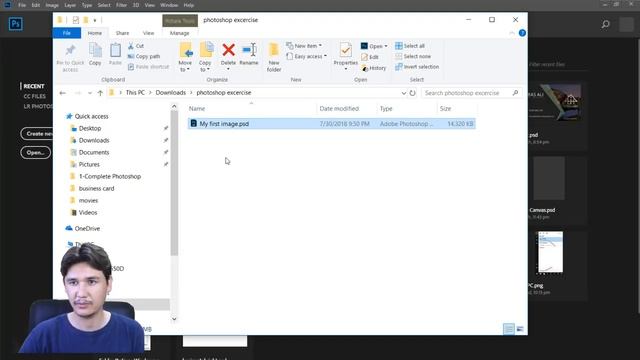Collapse the ribbon with the chevron
This screenshot has height=360, width=640.
(x=511, y=33)
